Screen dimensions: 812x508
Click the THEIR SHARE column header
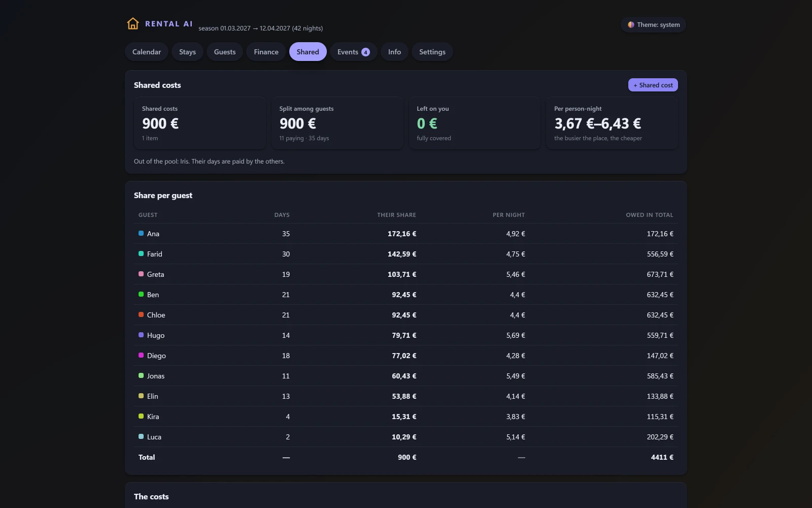(x=396, y=215)
